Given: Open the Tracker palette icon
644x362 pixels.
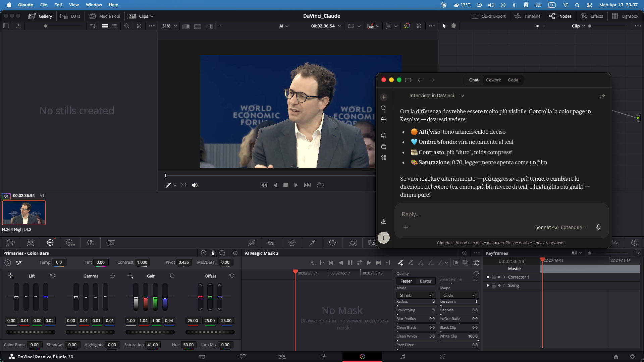Looking at the screenshot, I should click(x=353, y=243).
